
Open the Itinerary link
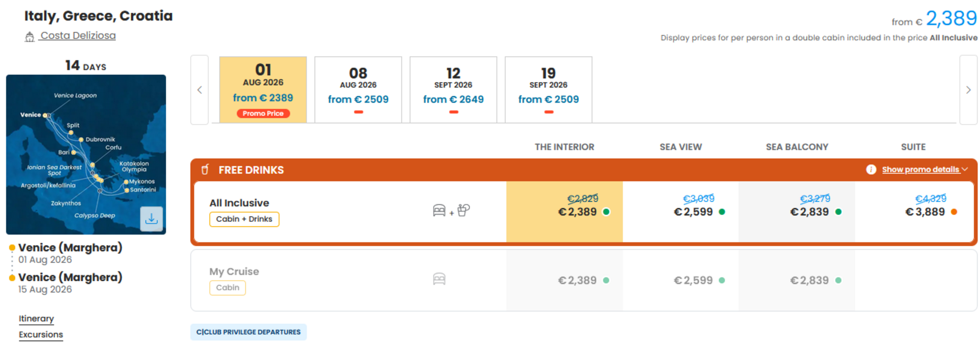[x=36, y=318]
